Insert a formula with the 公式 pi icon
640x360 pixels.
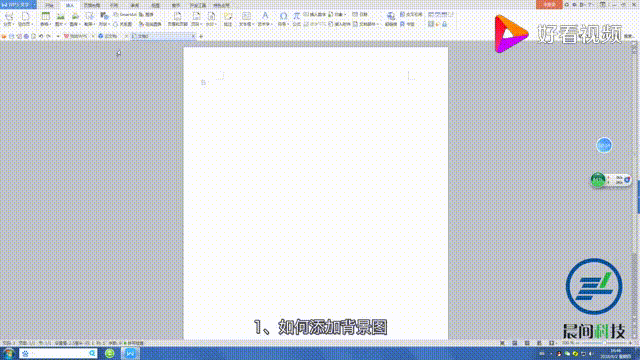[x=296, y=19]
